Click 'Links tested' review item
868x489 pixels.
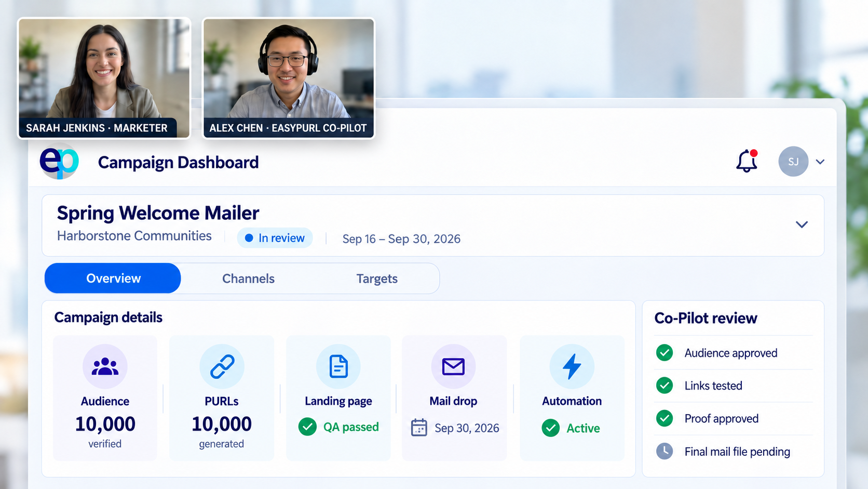(x=713, y=386)
